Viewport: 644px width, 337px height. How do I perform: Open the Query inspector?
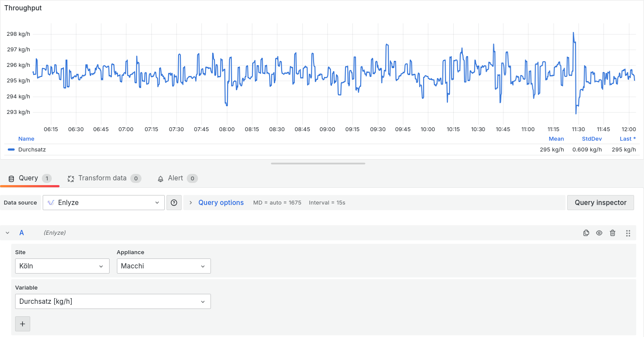click(600, 203)
